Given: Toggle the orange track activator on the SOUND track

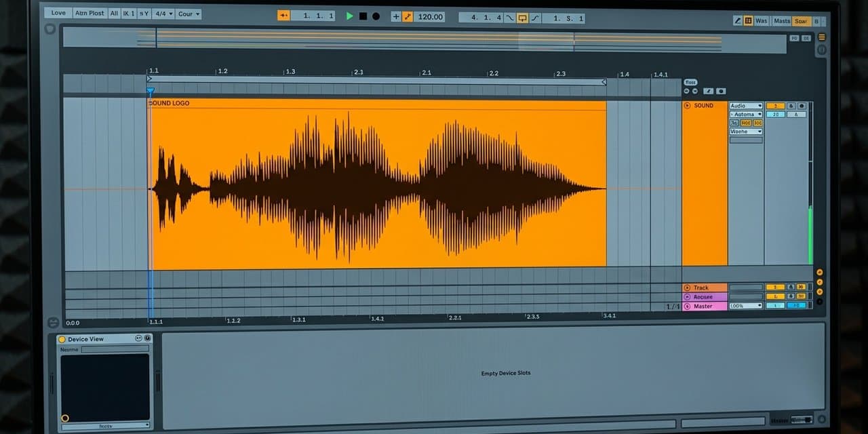Looking at the screenshot, I should 775,106.
